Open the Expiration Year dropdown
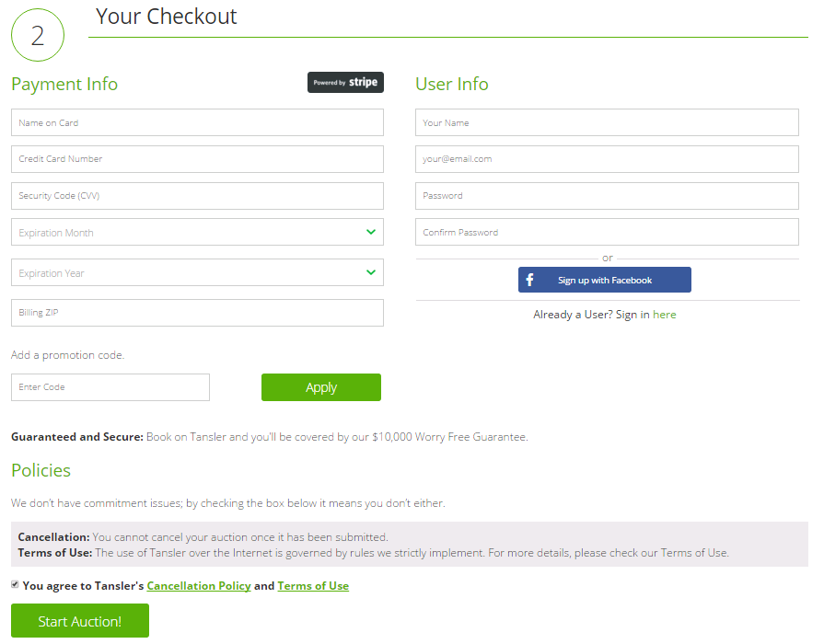This screenshot has height=644, width=824. [x=197, y=272]
